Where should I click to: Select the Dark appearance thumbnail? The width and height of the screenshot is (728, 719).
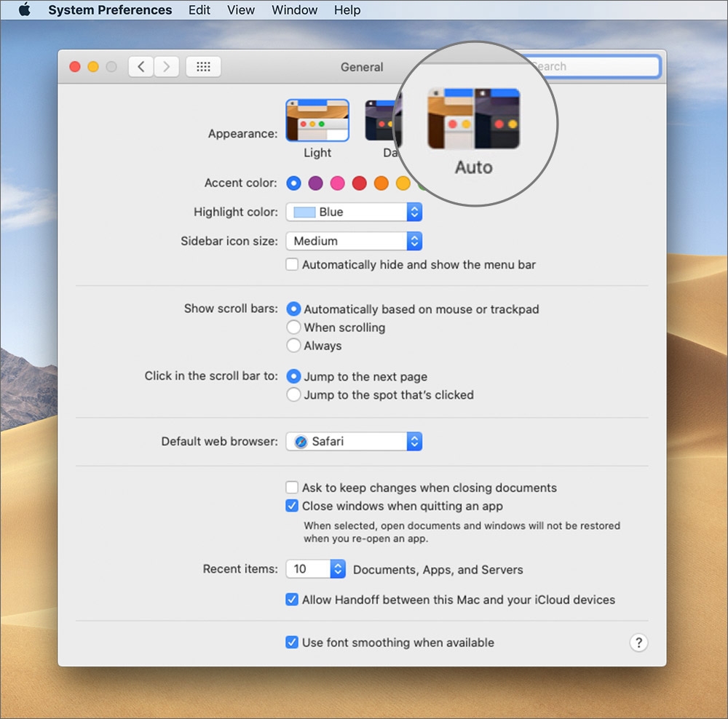click(382, 120)
